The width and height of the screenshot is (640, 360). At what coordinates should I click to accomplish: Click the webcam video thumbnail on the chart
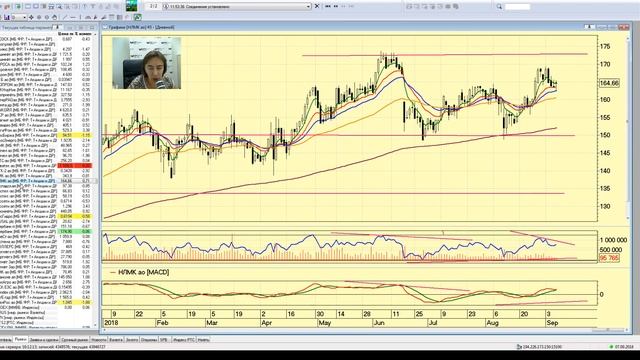coord(147,63)
